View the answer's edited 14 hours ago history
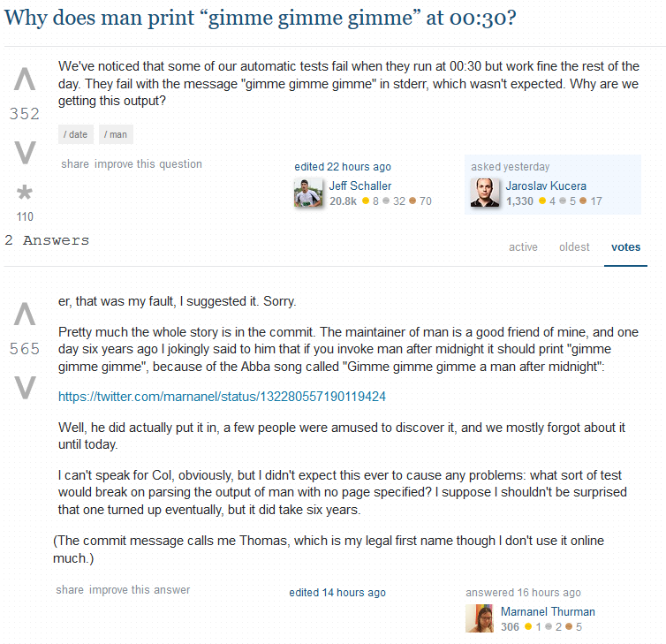The height and width of the screenshot is (644, 666). tap(337, 593)
